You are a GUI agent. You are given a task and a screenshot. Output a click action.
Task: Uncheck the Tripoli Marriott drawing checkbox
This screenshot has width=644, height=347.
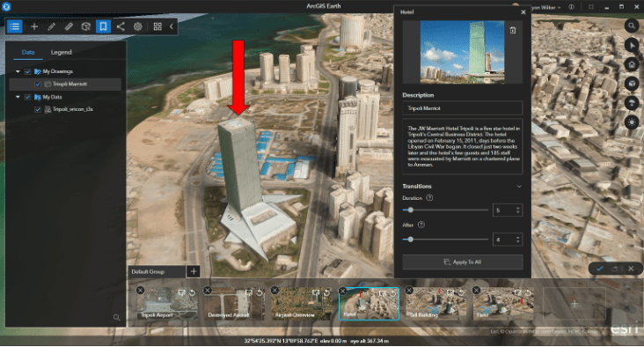click(x=38, y=85)
